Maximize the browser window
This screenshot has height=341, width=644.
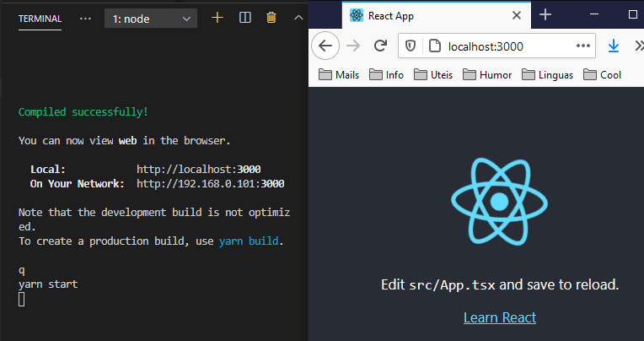click(x=633, y=14)
